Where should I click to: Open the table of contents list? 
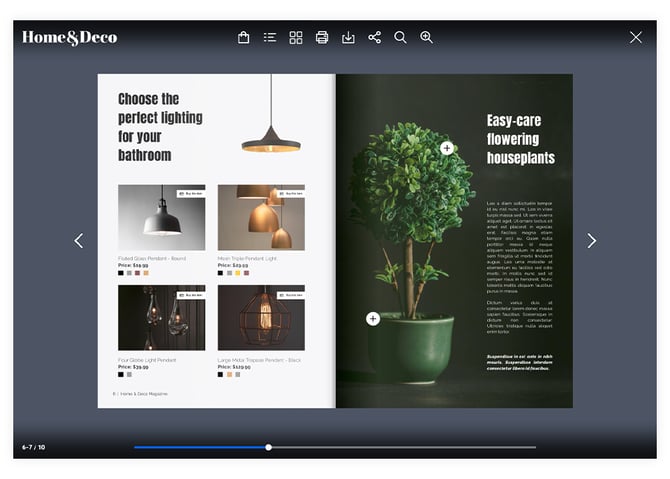[270, 38]
